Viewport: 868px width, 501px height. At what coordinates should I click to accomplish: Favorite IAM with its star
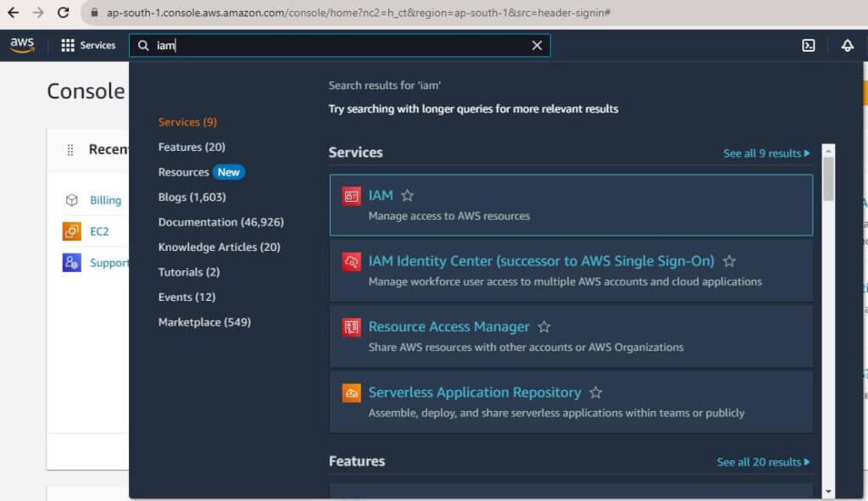408,196
